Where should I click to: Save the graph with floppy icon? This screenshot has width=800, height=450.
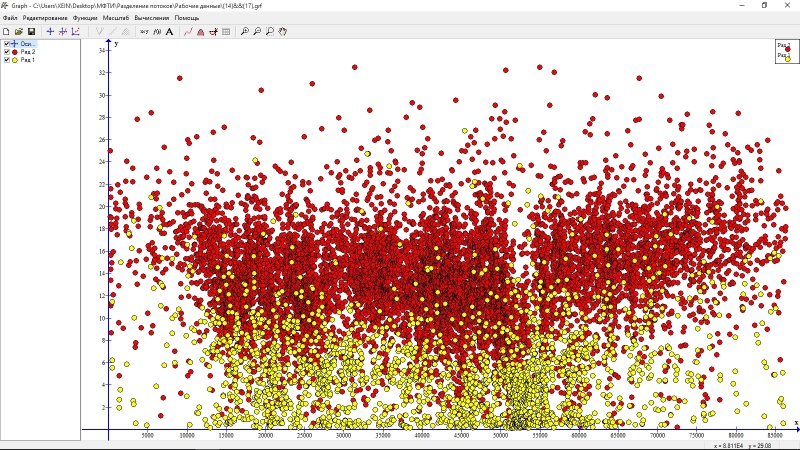click(31, 32)
